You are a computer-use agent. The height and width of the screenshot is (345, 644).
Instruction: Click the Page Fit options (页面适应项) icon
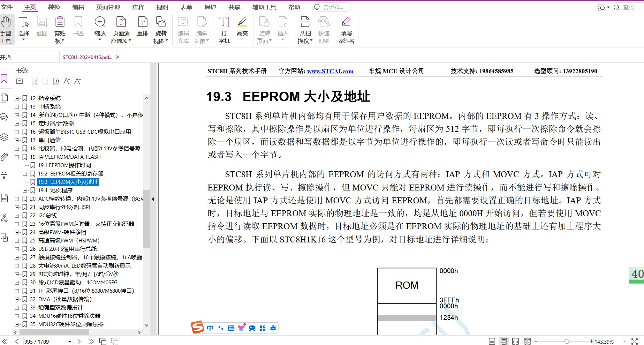tap(121, 22)
